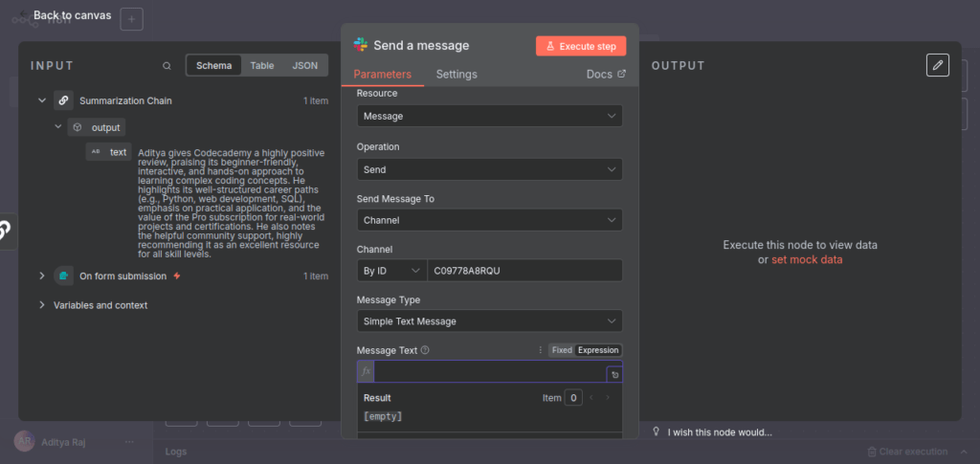Switch input view to Table
This screenshot has height=464, width=980.
[261, 66]
